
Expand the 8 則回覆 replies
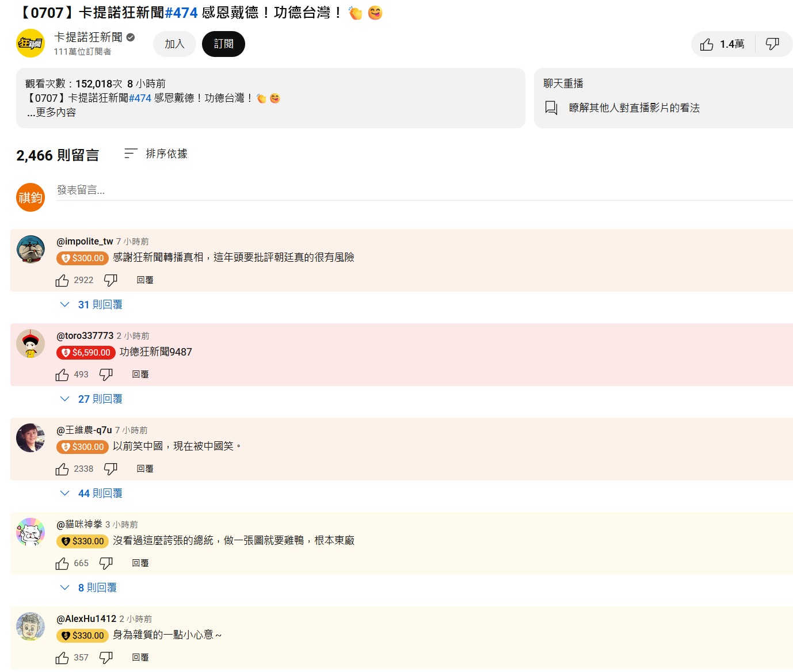pyautogui.click(x=89, y=587)
